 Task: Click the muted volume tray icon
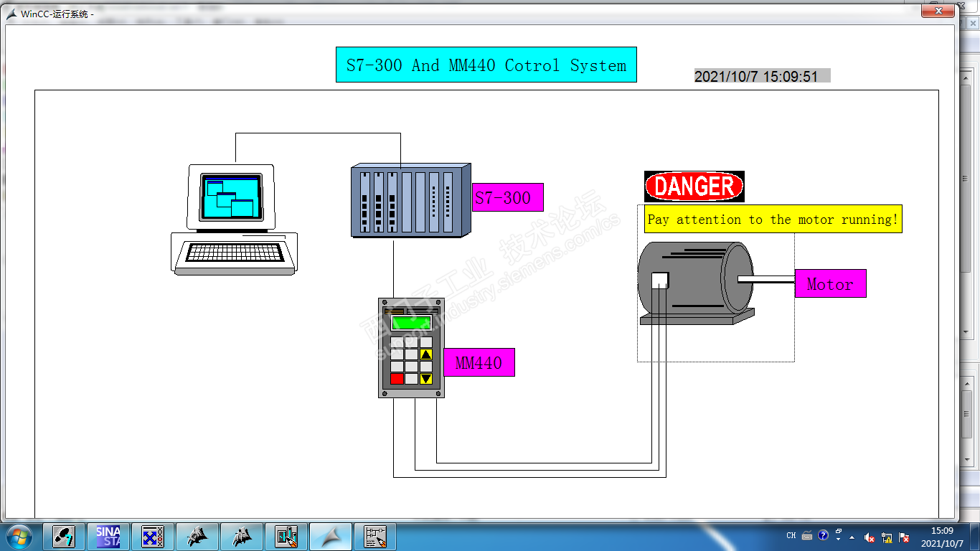[870, 537]
